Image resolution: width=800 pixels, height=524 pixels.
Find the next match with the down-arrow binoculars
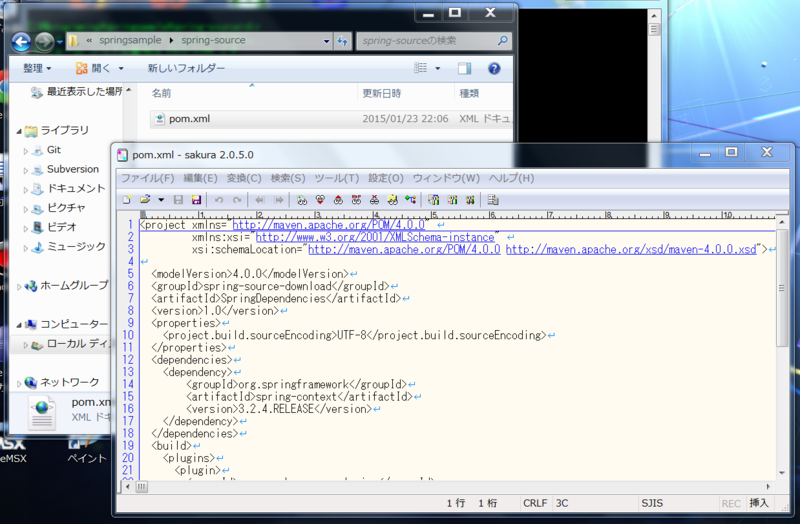(320, 199)
